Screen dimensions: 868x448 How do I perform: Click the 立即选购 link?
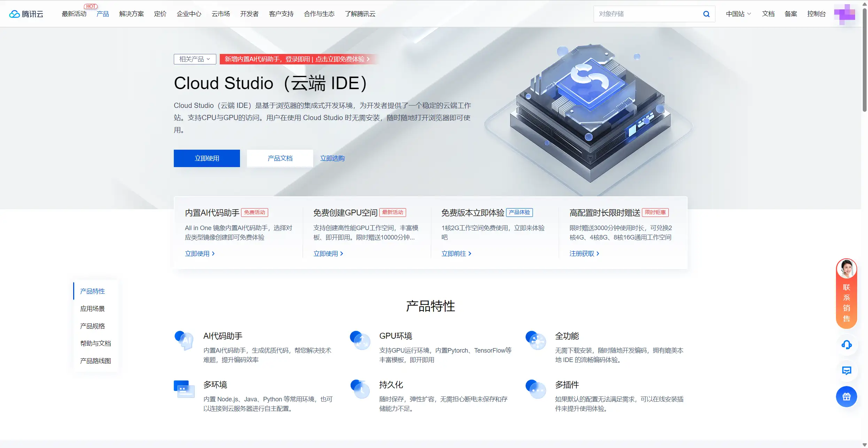pos(332,158)
